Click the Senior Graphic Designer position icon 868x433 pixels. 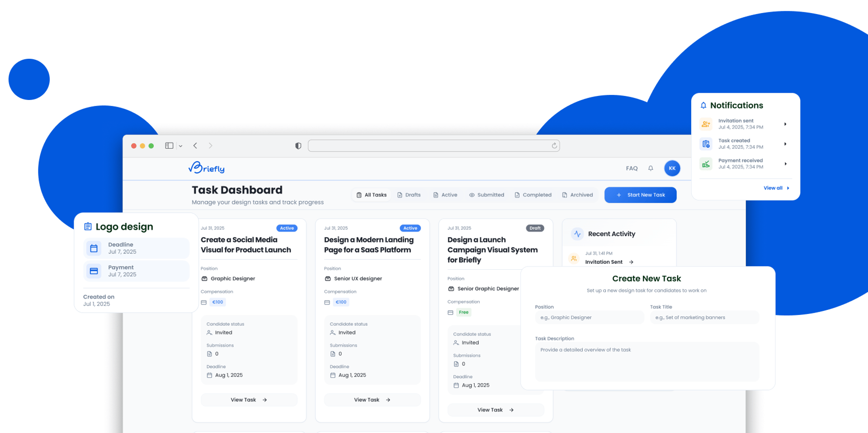pyautogui.click(x=451, y=289)
